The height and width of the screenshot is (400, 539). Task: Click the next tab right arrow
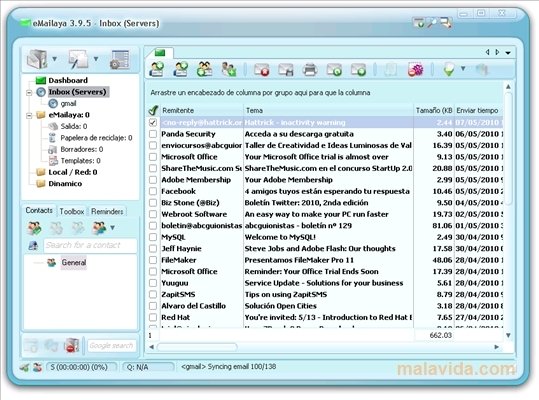point(497,52)
